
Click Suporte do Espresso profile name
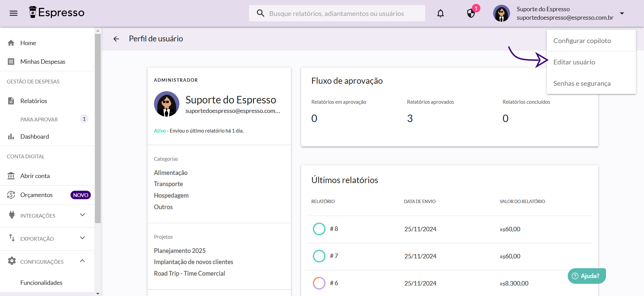click(231, 100)
